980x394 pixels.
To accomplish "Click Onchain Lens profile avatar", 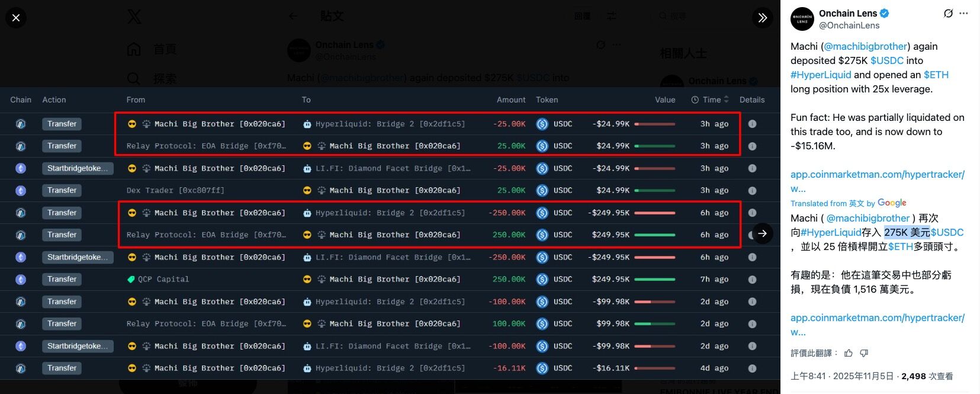I will (802, 19).
